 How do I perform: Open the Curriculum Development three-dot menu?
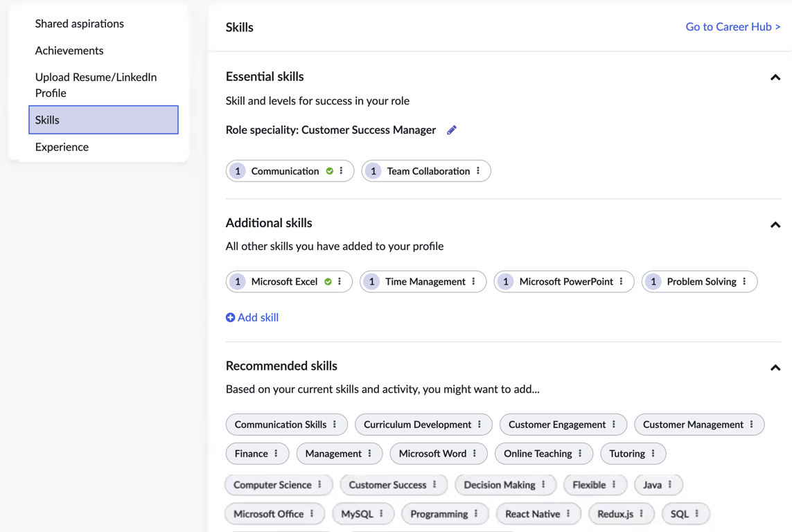click(479, 425)
